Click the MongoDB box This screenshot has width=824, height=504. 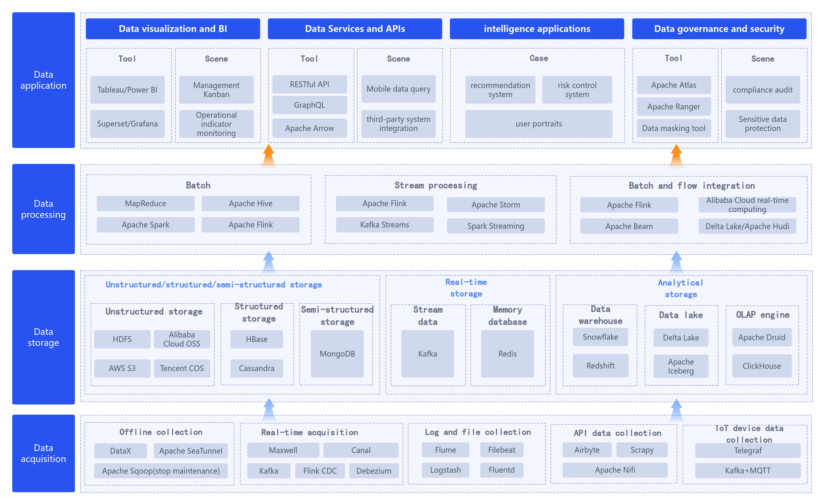pyautogui.click(x=337, y=354)
